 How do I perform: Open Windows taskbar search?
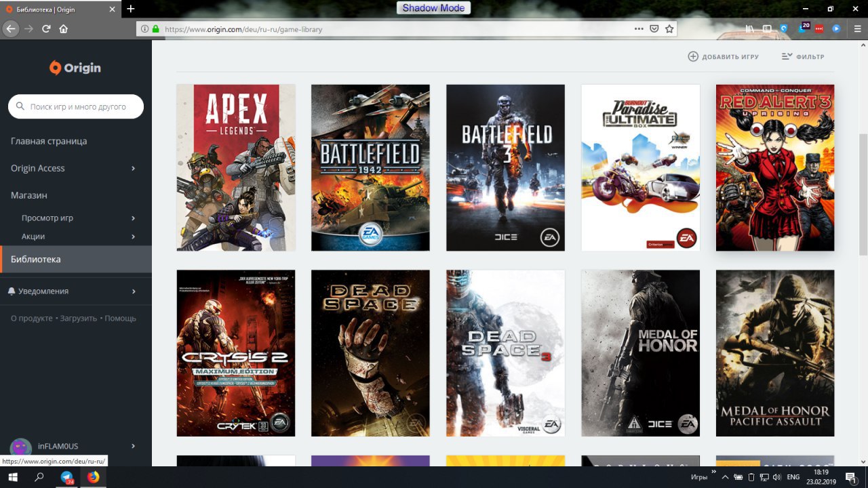(x=39, y=477)
